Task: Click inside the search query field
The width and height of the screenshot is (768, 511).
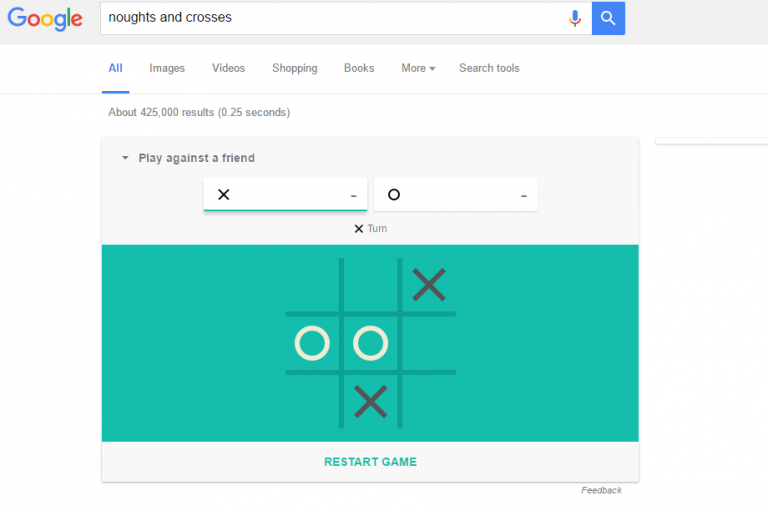Action: tap(333, 18)
